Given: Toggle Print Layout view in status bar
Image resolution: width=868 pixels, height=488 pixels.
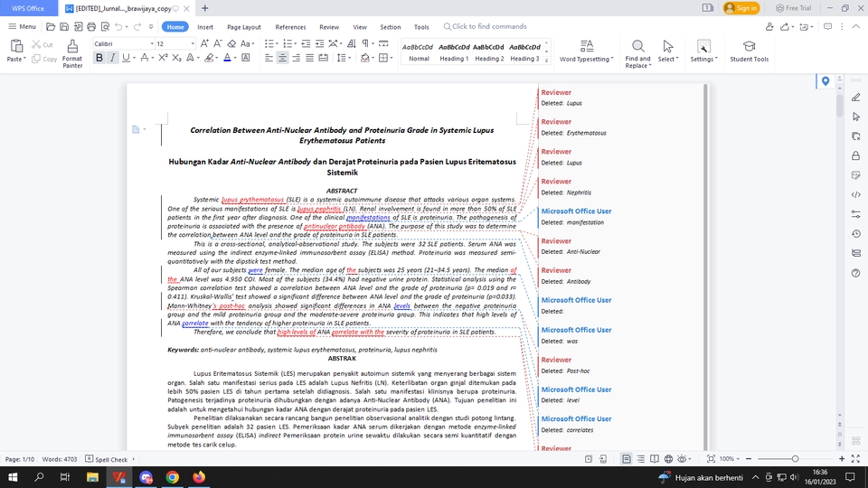Looking at the screenshot, I should point(626,459).
